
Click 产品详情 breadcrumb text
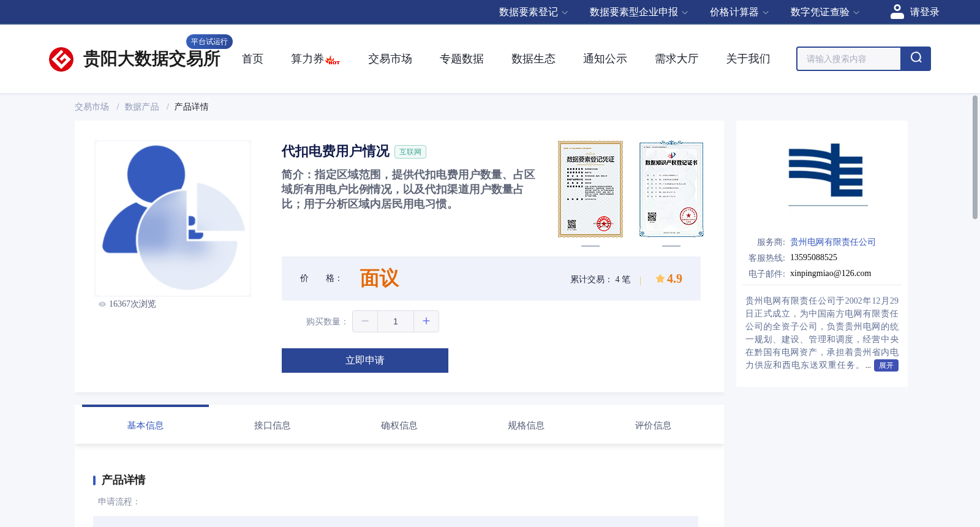(192, 107)
